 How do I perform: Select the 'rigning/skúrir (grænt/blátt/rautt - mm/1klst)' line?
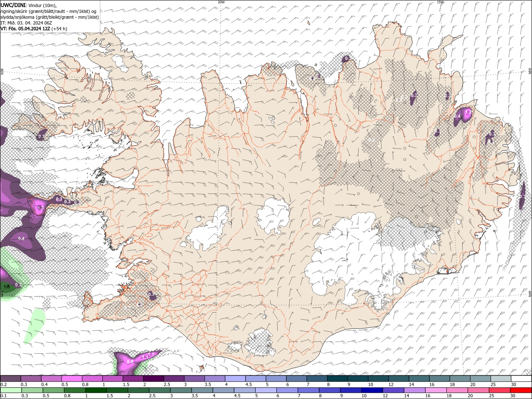click(x=49, y=11)
